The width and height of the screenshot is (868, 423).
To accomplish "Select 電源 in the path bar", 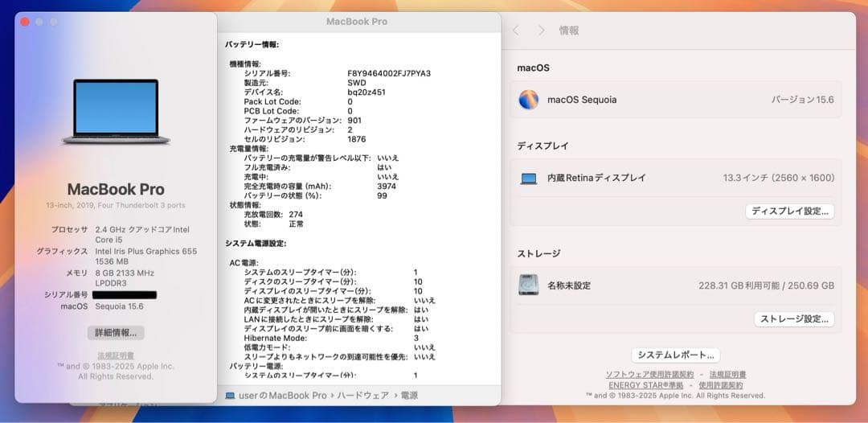I will pyautogui.click(x=409, y=396).
